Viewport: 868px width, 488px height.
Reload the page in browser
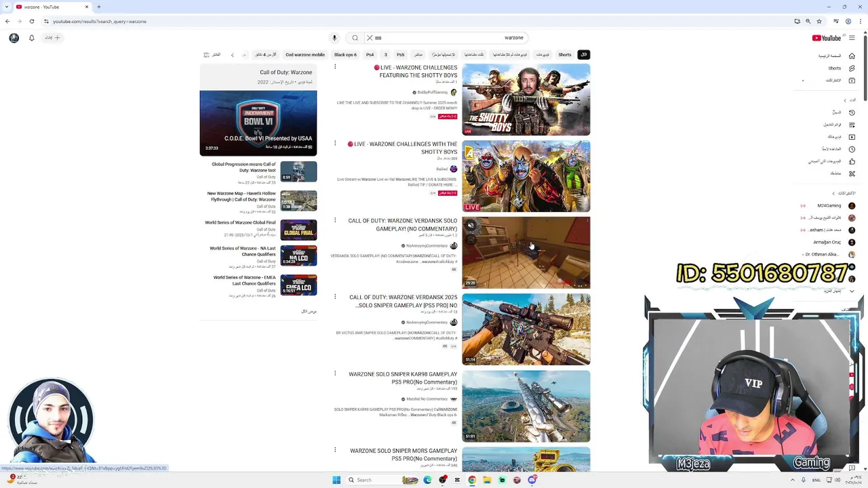[31, 21]
